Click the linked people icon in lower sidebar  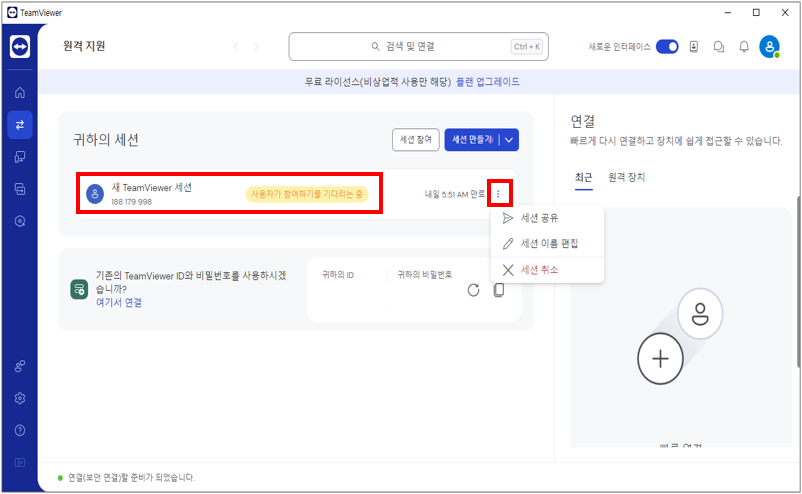point(20,366)
